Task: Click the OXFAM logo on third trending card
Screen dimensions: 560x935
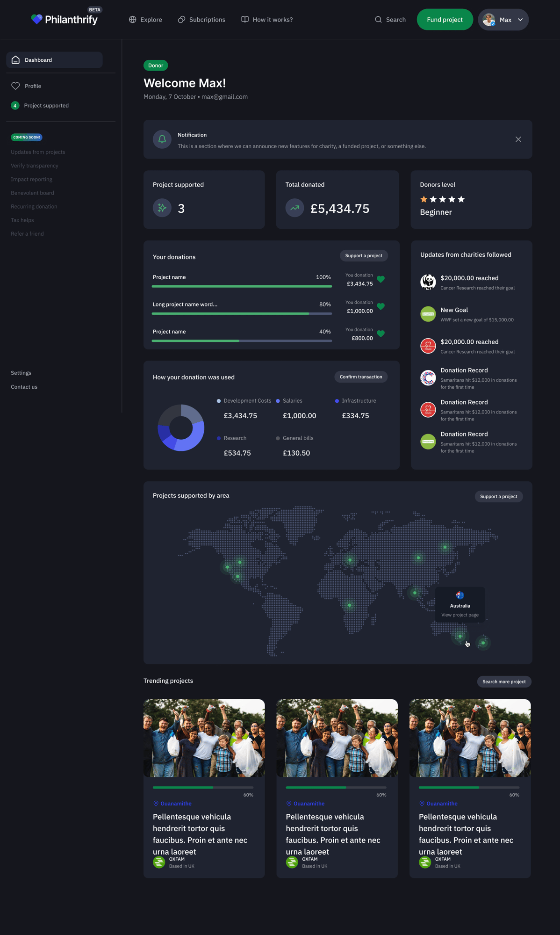Action: (x=425, y=863)
